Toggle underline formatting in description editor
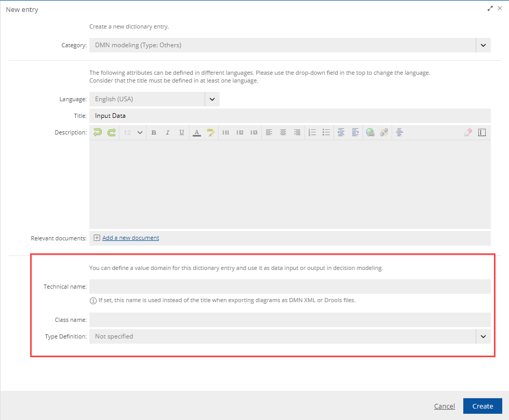This screenshot has height=420, width=509. pos(182,132)
